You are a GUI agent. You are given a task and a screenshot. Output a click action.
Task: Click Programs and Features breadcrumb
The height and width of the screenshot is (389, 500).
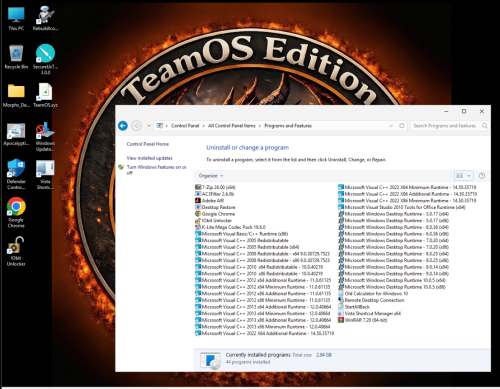pyautogui.click(x=288, y=126)
